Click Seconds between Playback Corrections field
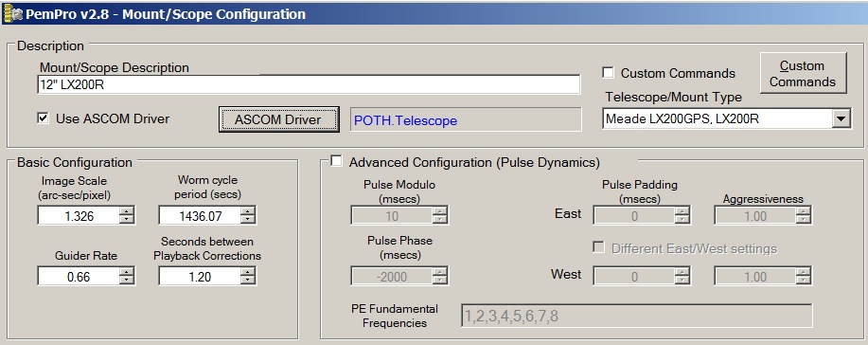868x345 pixels. (x=200, y=276)
